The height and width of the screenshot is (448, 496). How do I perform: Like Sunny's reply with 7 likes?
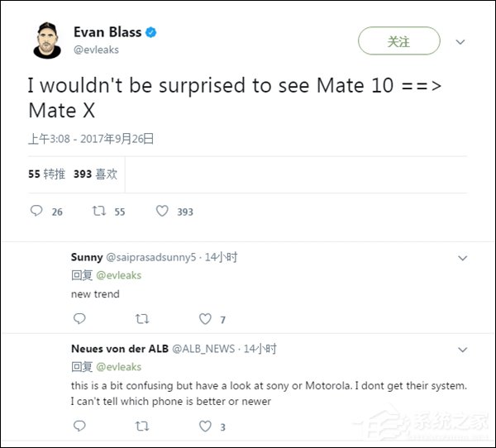coord(206,318)
